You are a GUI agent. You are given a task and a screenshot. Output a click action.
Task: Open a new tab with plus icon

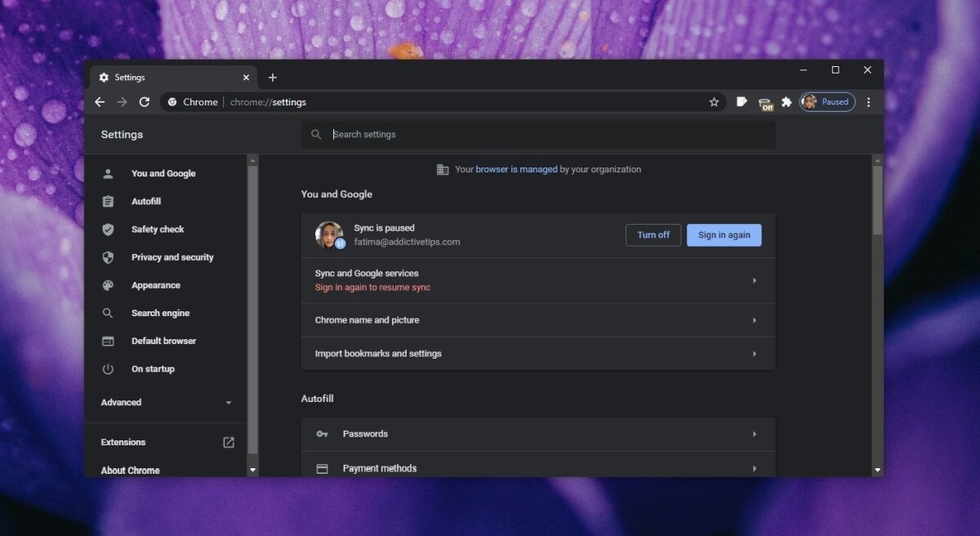point(273,78)
